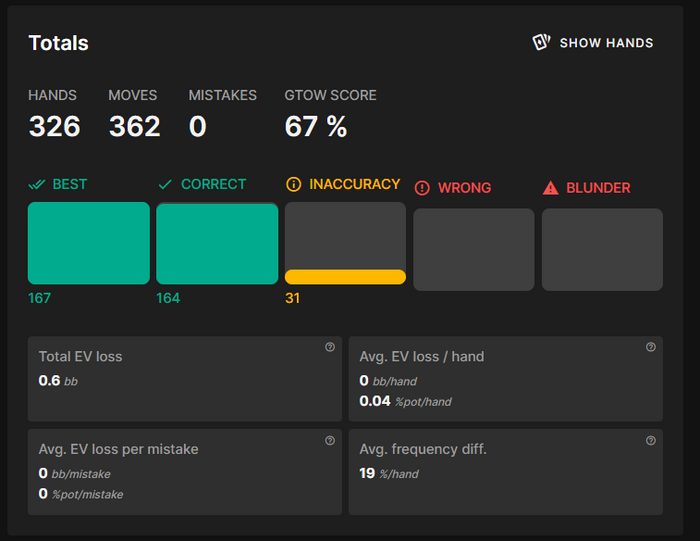Select the empty WRONG bar
This screenshot has height=541, width=700.
[474, 250]
